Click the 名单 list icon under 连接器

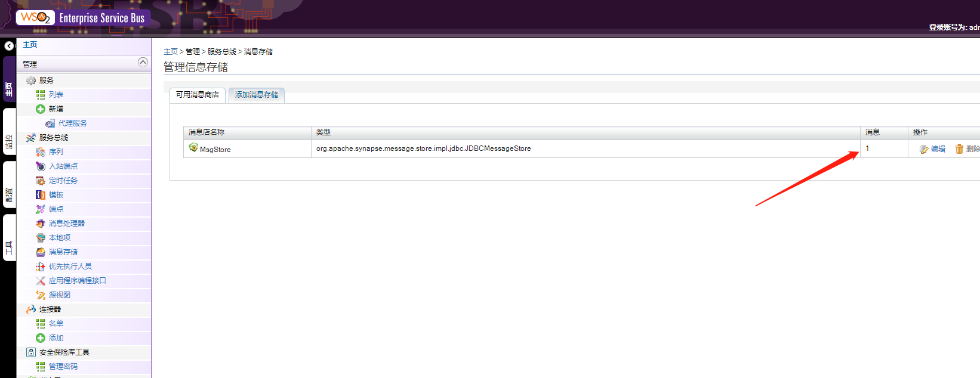pos(41,324)
